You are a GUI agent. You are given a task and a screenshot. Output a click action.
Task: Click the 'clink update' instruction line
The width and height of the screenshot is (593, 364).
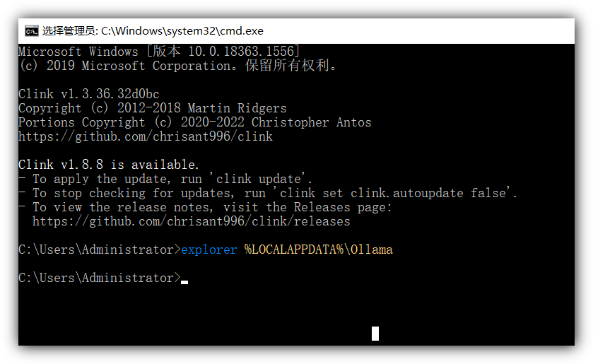165,179
